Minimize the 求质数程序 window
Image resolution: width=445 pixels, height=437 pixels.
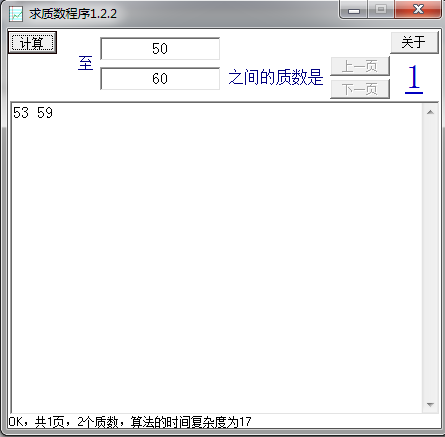(354, 10)
